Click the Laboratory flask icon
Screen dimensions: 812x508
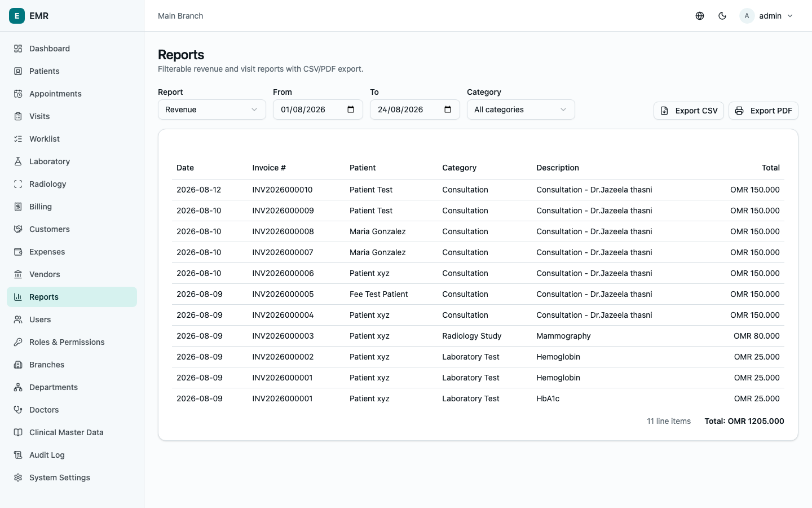click(18, 161)
